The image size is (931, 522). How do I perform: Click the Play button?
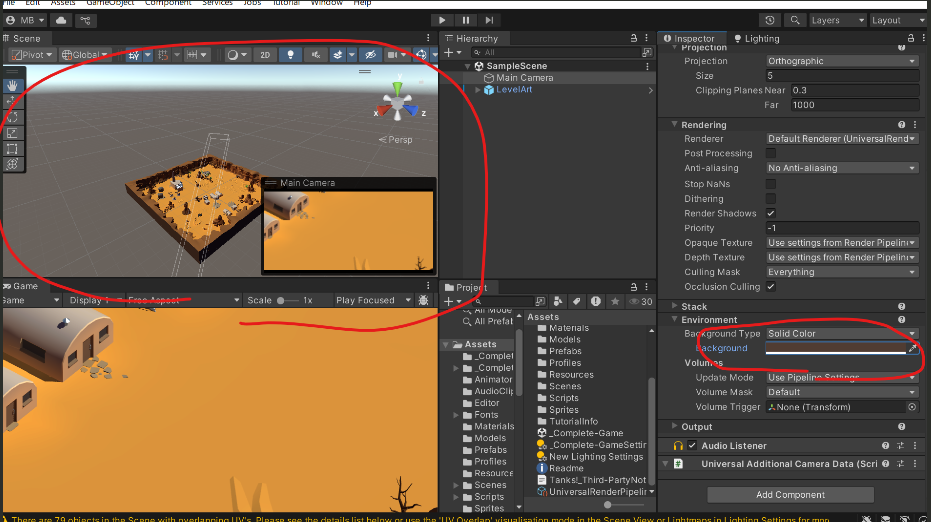point(442,20)
